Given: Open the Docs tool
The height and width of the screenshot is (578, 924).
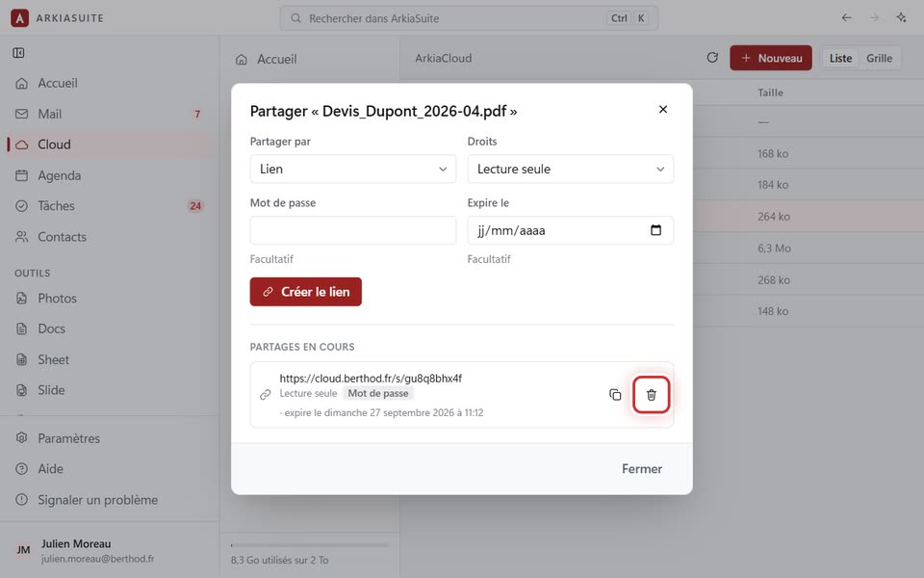Looking at the screenshot, I should pyautogui.click(x=110, y=328).
